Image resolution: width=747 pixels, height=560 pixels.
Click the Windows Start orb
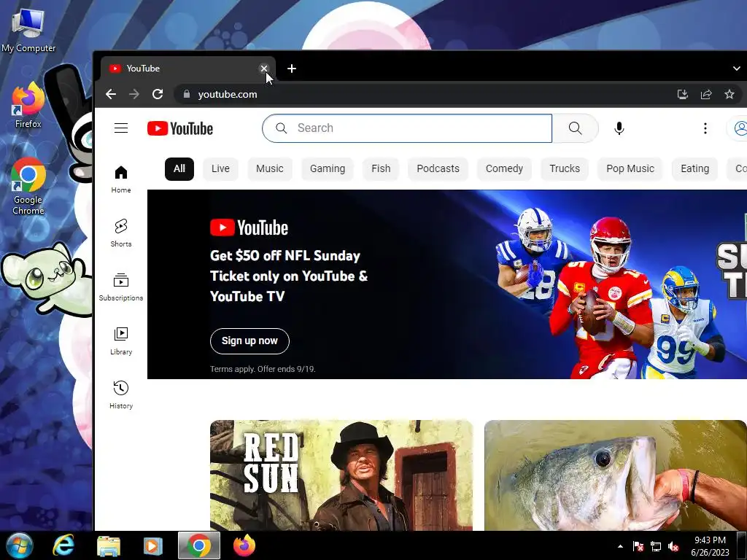20,545
